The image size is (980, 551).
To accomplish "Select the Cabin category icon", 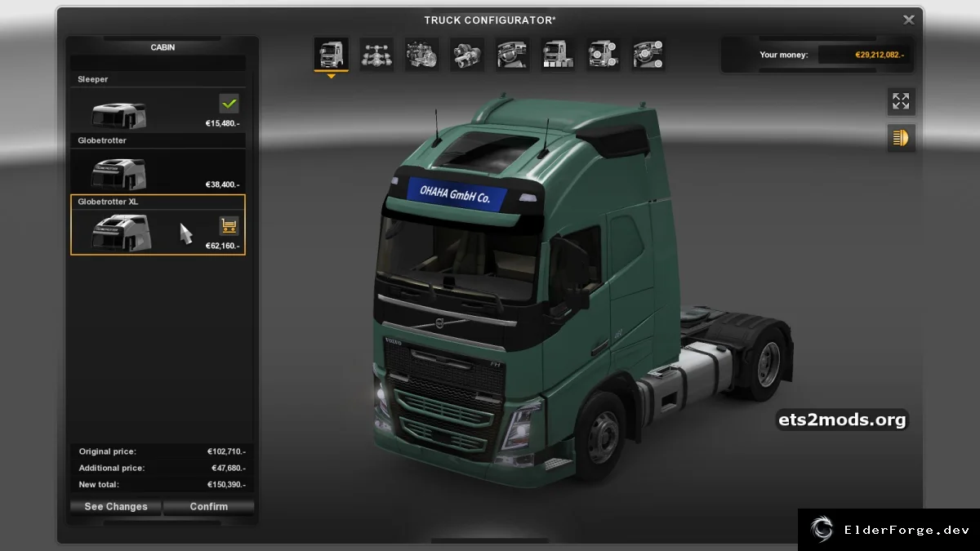I will pyautogui.click(x=332, y=55).
